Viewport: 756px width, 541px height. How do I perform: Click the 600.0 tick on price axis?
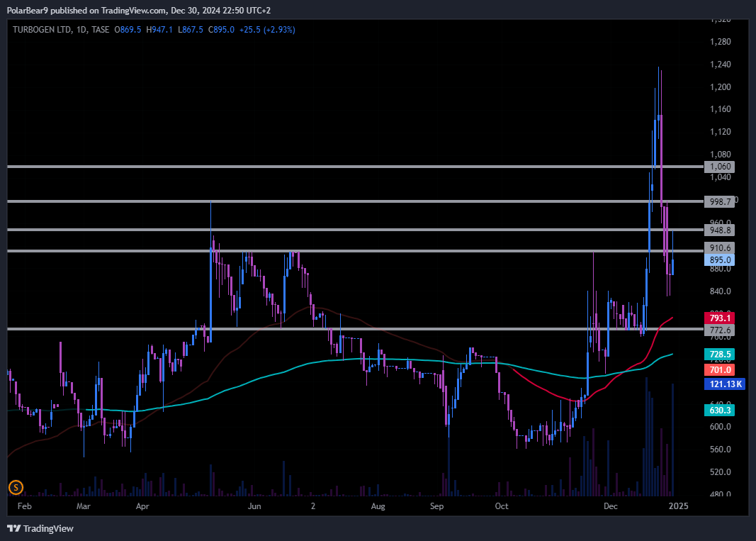721,427
